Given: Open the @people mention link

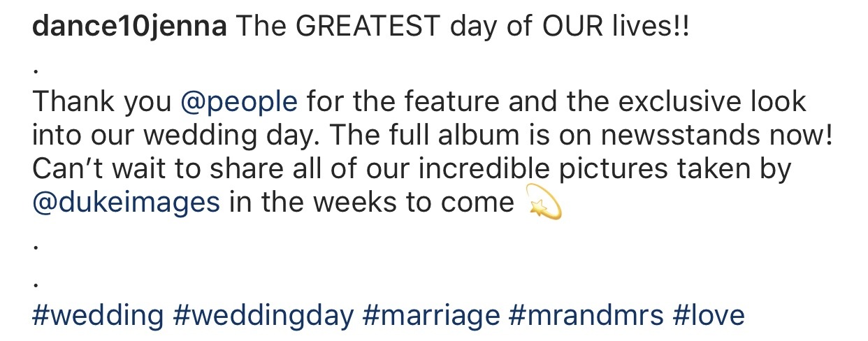Looking at the screenshot, I should 239,103.
